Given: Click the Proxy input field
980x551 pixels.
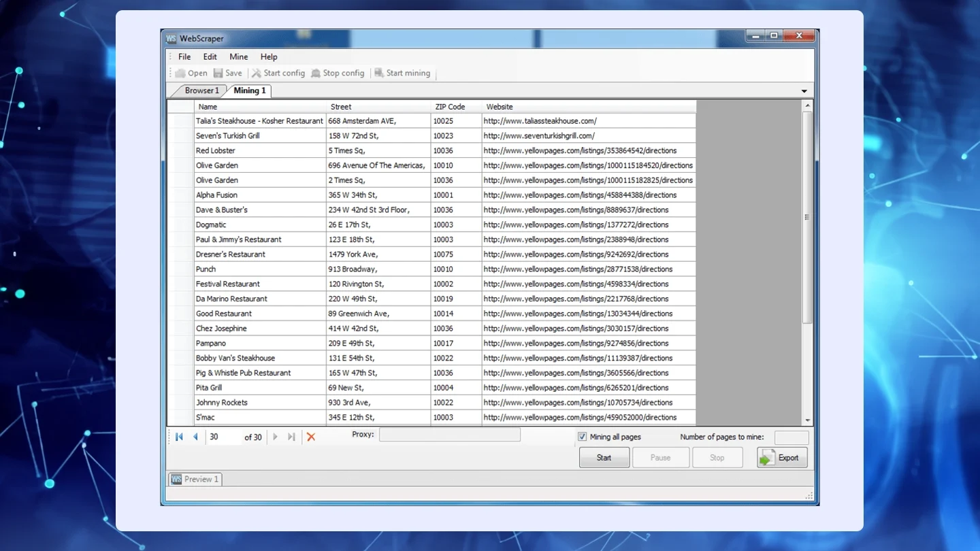Looking at the screenshot, I should [x=450, y=435].
